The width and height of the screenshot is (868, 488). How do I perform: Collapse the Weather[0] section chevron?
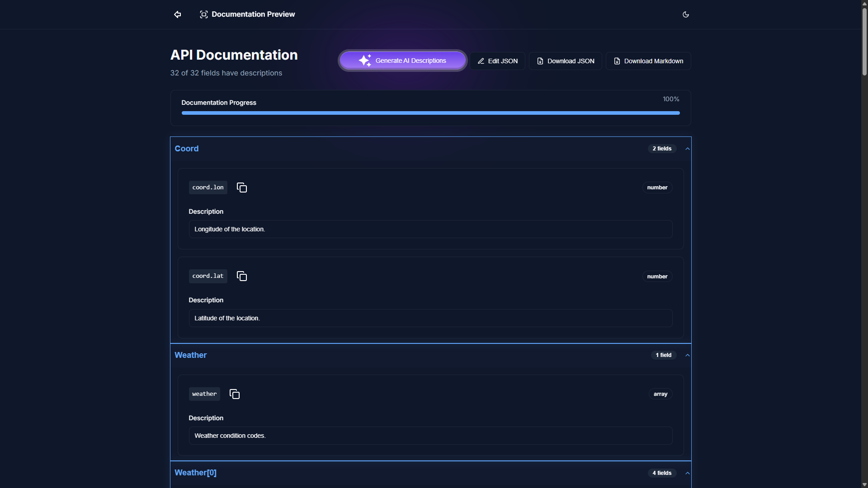click(x=687, y=473)
